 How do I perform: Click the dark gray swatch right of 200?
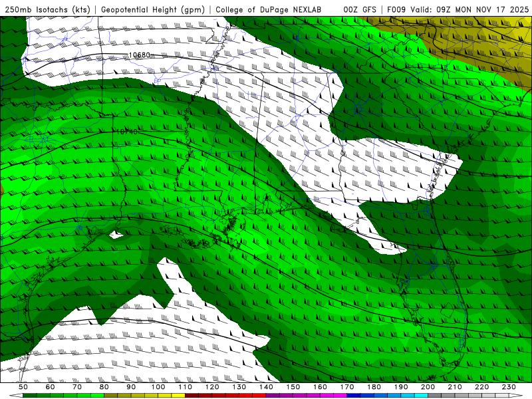(x=435, y=396)
